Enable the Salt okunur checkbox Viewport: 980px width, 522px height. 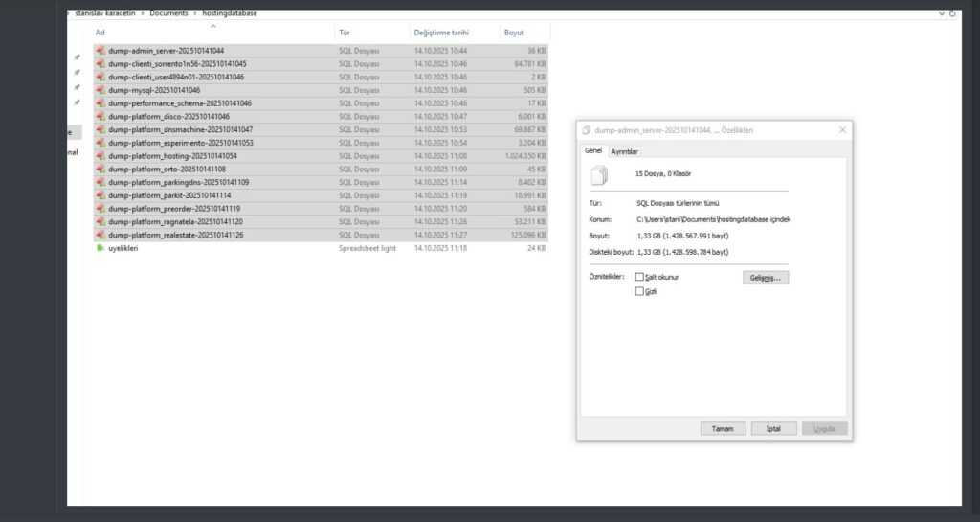tap(640, 277)
